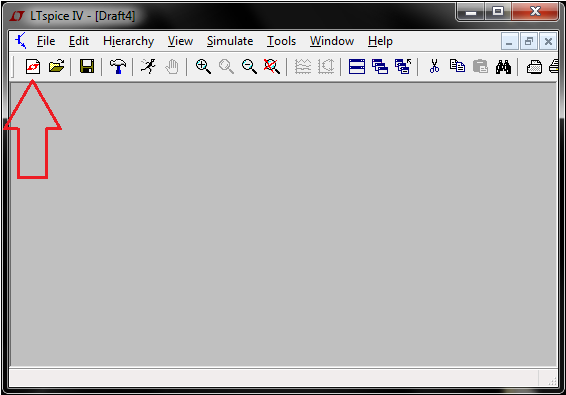Open the File menu
Screen dimensions: 566x395
pos(46,41)
